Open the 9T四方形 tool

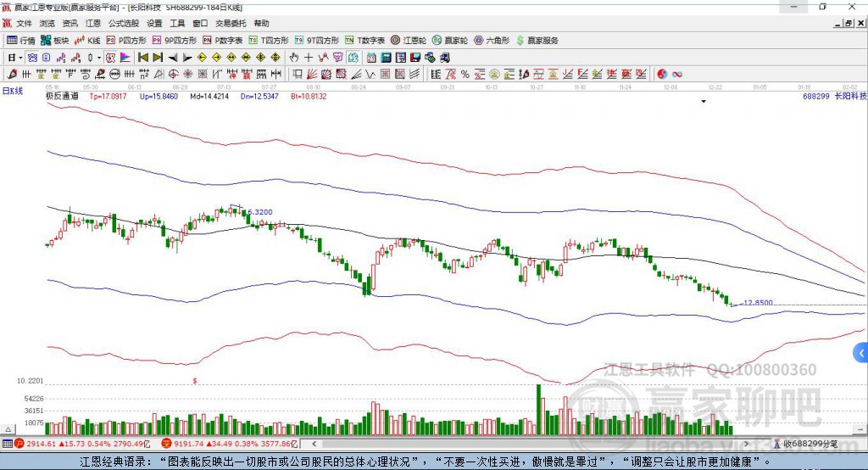coord(317,41)
